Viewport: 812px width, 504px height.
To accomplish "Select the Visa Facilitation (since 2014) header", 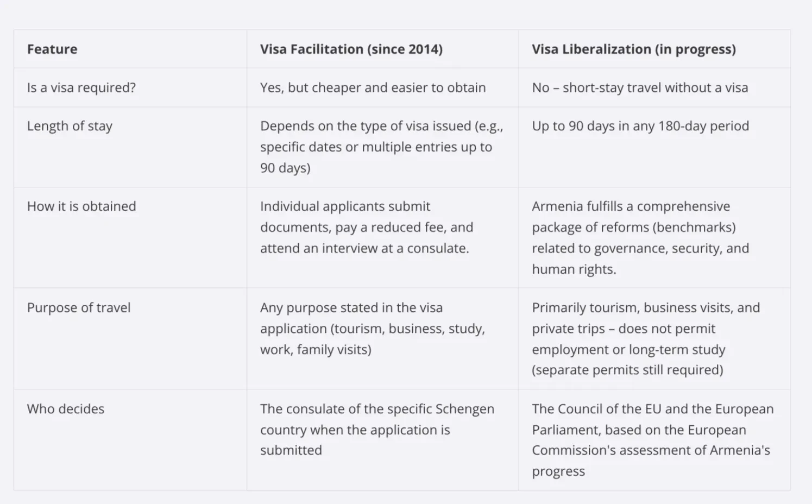I will (351, 49).
